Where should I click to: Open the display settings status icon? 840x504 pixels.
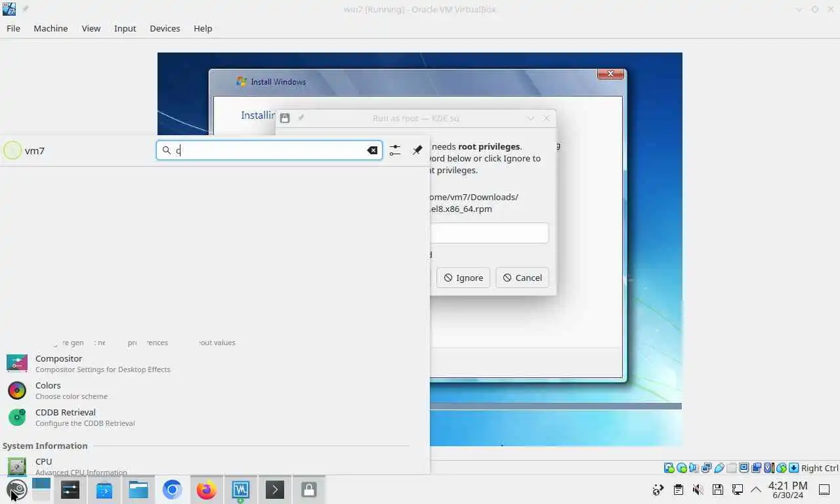744,468
